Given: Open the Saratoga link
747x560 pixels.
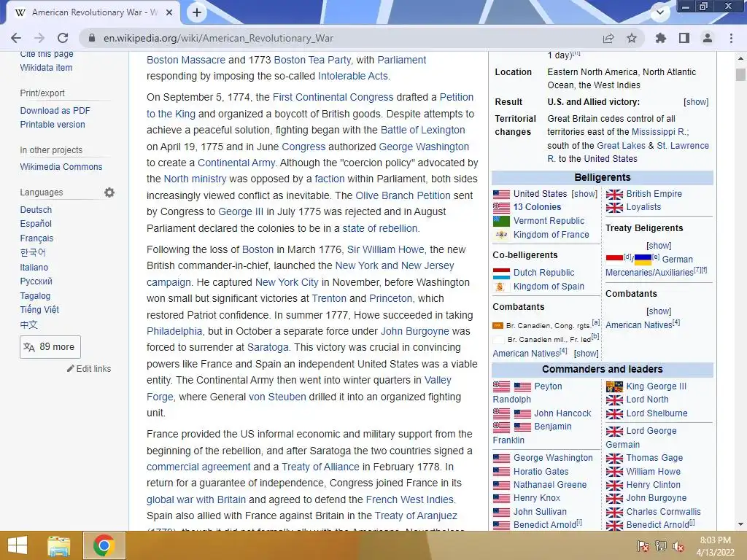Looking at the screenshot, I should coord(268,348).
